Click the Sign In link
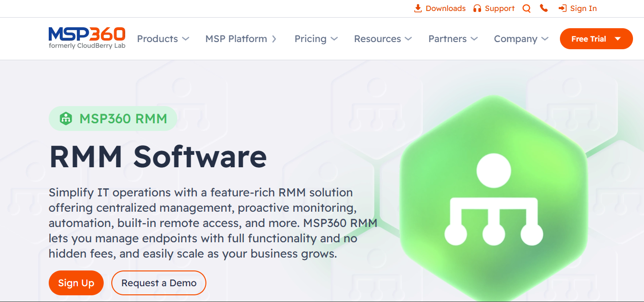The width and height of the screenshot is (644, 302). pos(583,8)
